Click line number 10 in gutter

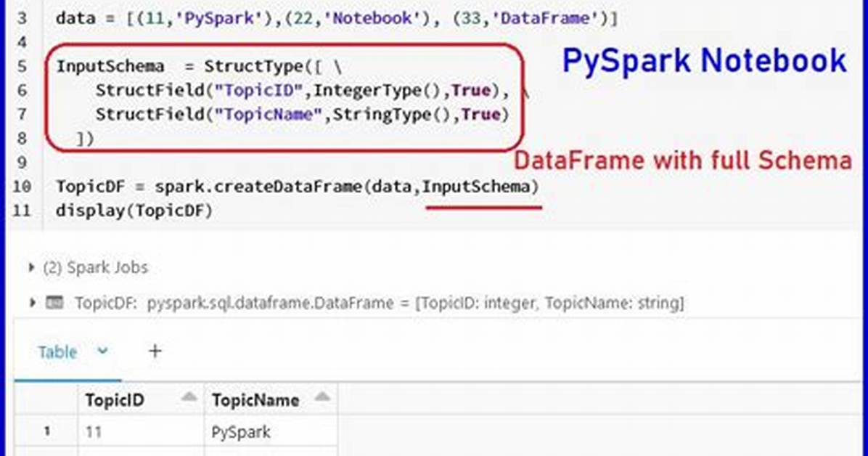[x=22, y=187]
